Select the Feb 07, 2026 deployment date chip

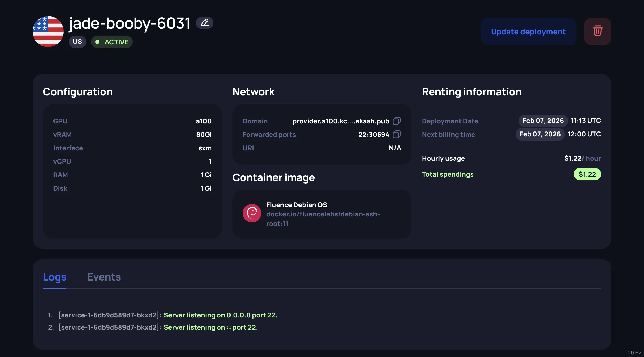click(543, 120)
